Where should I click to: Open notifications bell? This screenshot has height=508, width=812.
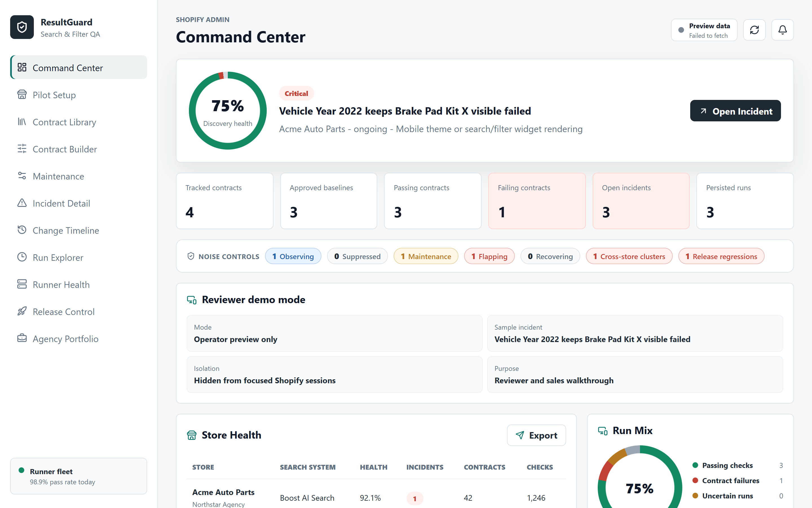click(x=782, y=30)
